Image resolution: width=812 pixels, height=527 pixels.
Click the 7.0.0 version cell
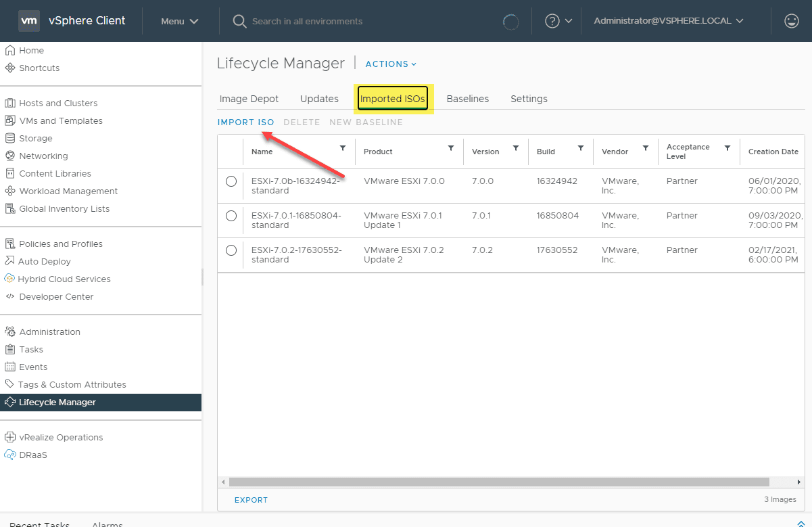[x=483, y=181]
